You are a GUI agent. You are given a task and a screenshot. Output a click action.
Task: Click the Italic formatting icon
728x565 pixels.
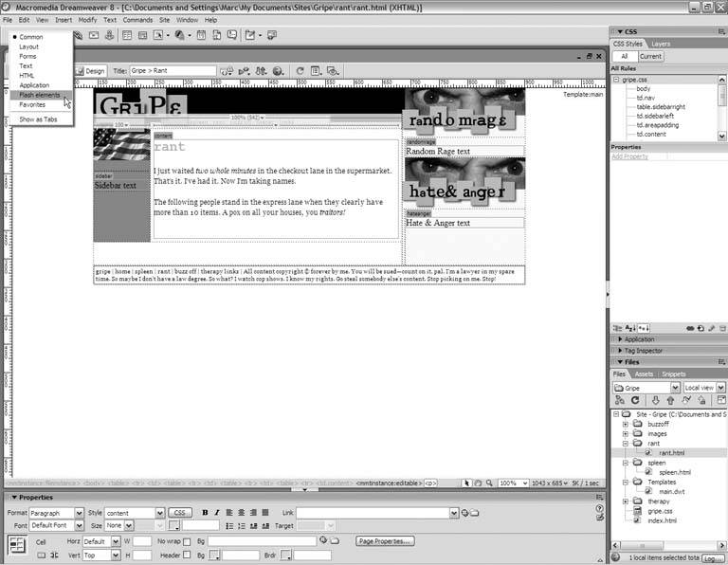click(x=216, y=513)
